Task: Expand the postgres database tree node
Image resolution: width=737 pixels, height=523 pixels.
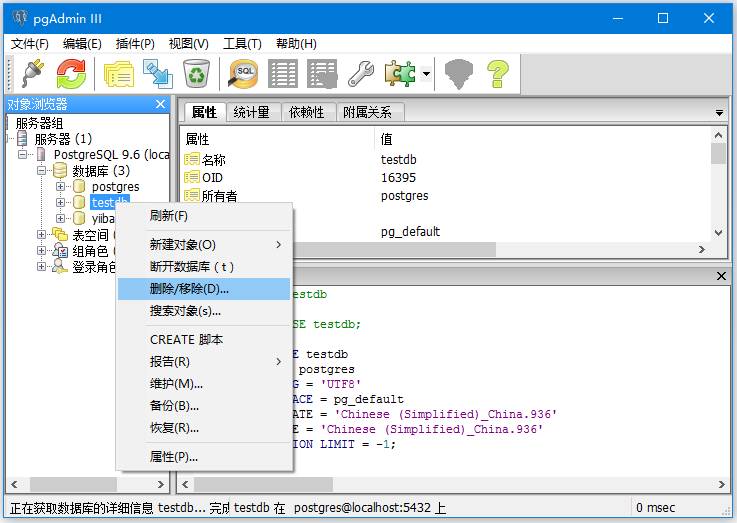Action: click(x=61, y=187)
